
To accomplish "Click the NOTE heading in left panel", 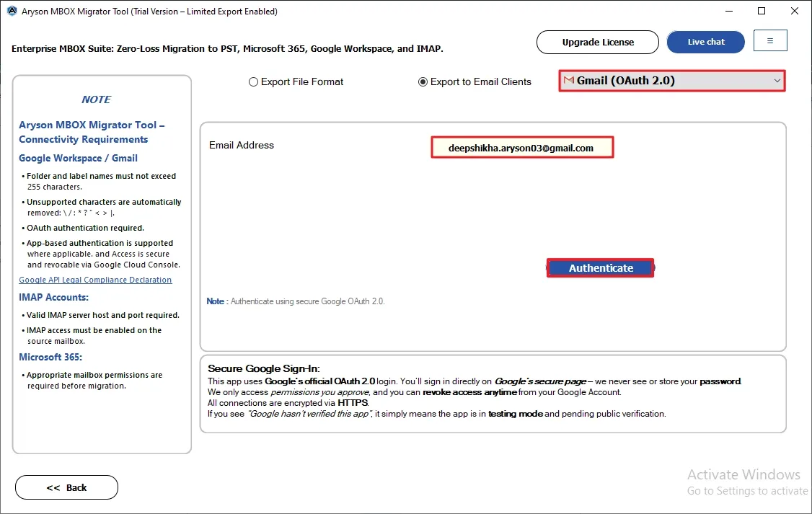I will 97,99.
